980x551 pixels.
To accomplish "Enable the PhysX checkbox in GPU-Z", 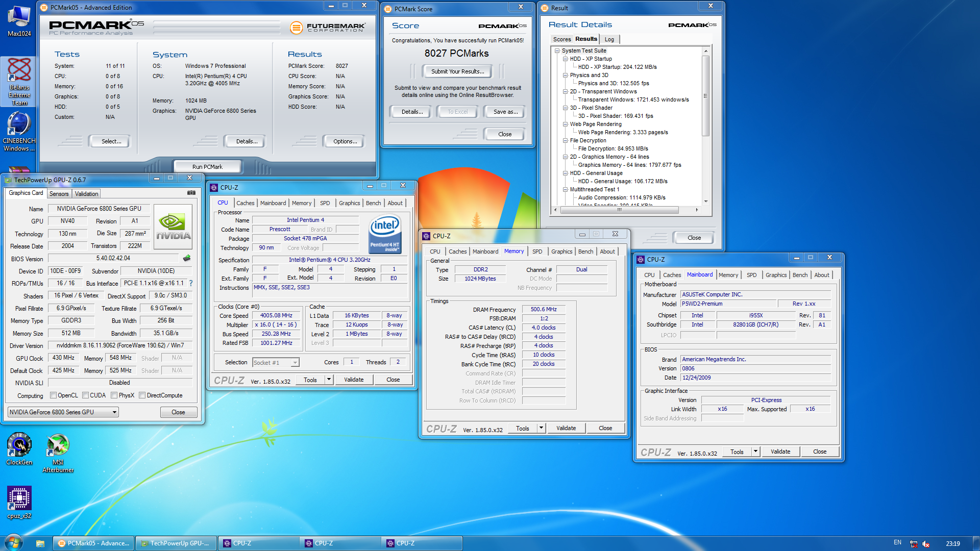I will 114,395.
